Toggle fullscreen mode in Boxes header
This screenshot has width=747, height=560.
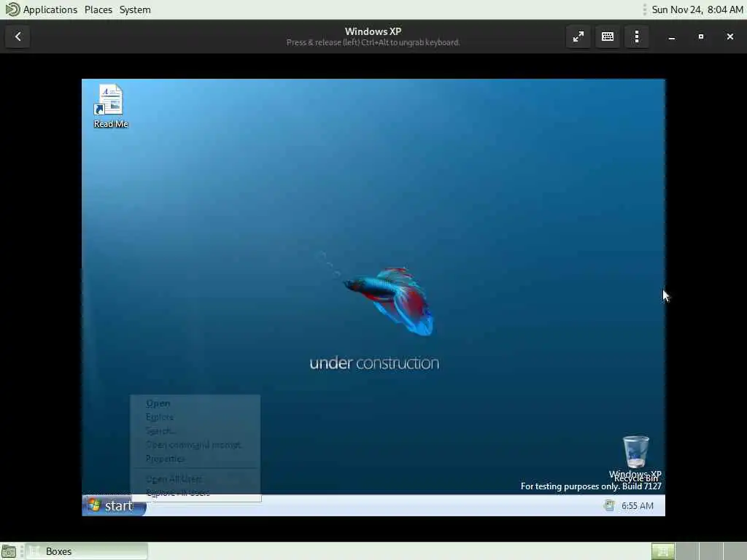(x=578, y=36)
